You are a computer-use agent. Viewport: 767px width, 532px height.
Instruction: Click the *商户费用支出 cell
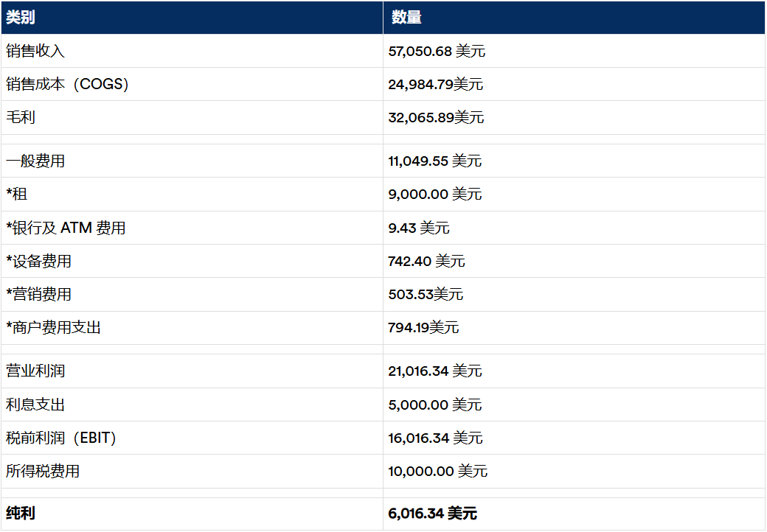click(x=53, y=328)
